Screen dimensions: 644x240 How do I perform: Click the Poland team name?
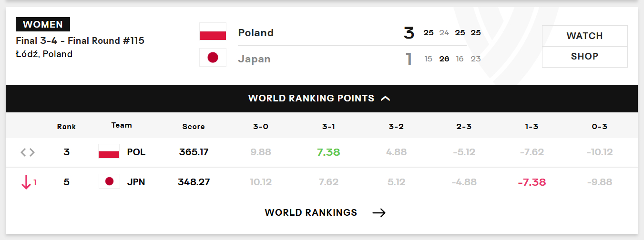256,33
